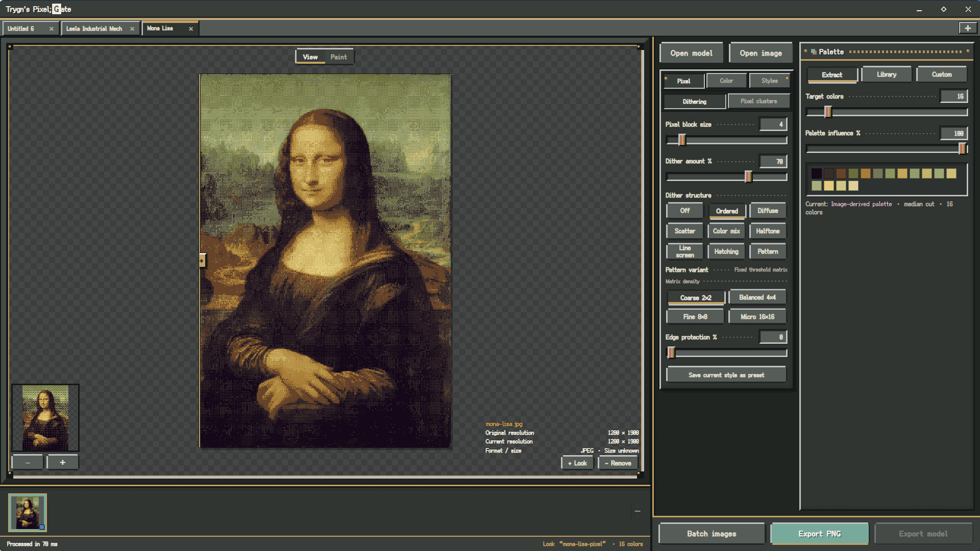Select Hatching dither structure

coord(726,252)
